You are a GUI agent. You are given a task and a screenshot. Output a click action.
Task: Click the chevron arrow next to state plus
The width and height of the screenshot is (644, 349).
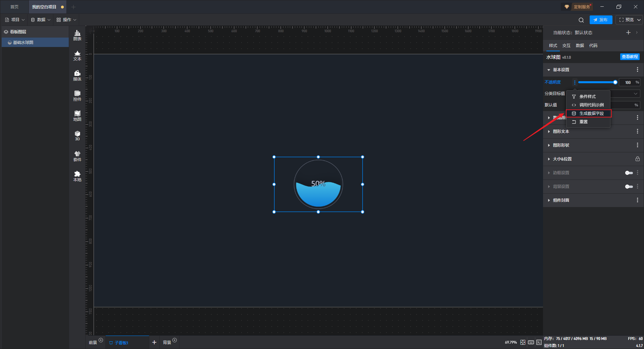(637, 33)
